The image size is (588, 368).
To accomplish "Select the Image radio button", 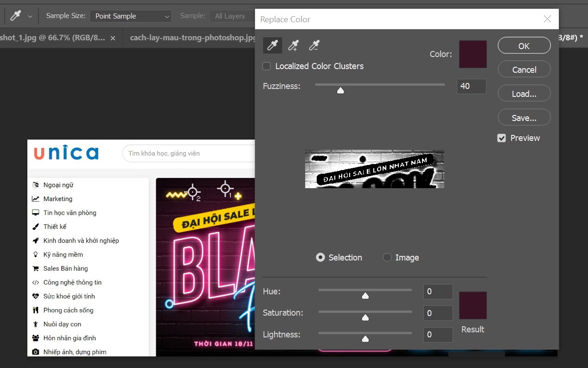I will (387, 258).
